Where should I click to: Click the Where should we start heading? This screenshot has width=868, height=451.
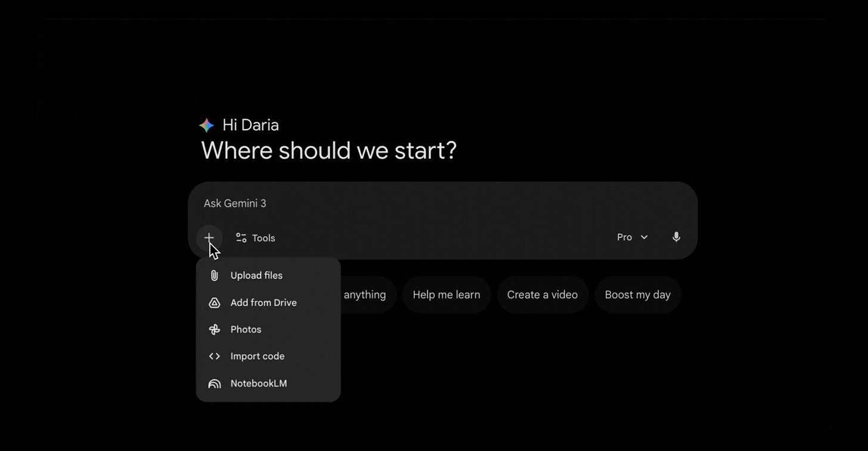click(x=329, y=151)
